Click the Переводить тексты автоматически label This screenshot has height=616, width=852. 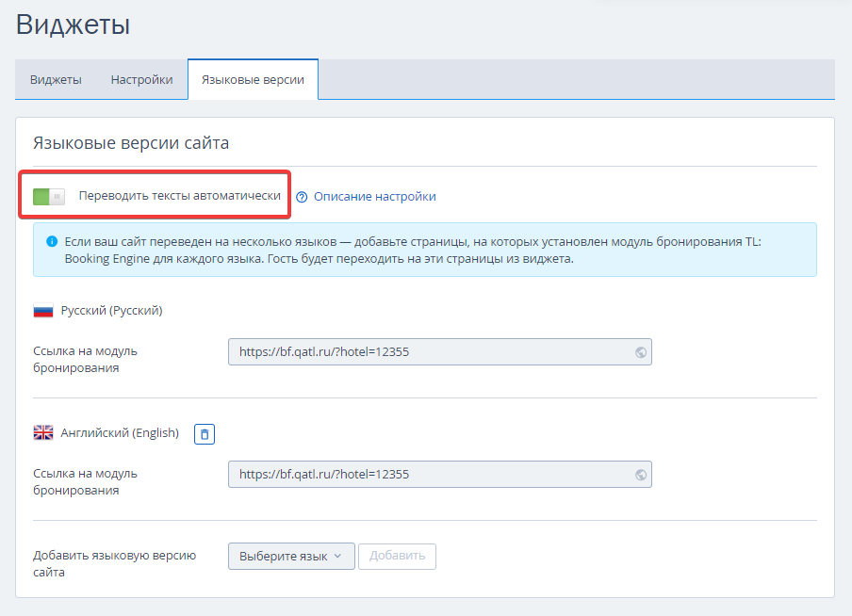180,196
